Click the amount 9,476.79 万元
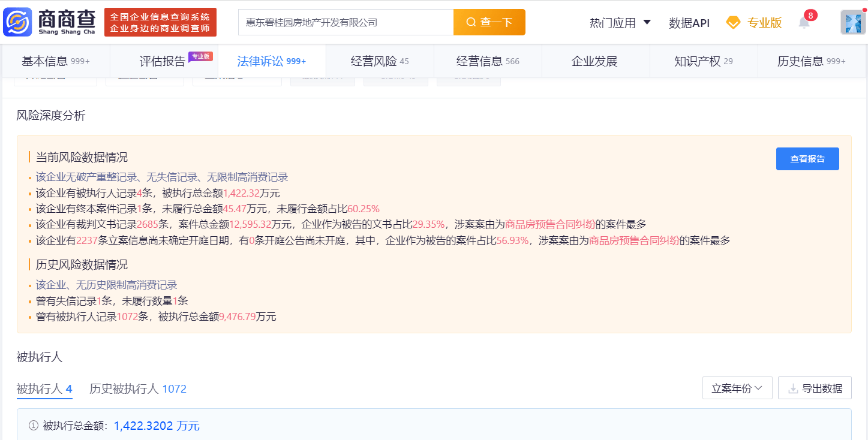The height and width of the screenshot is (440, 868). (247, 317)
